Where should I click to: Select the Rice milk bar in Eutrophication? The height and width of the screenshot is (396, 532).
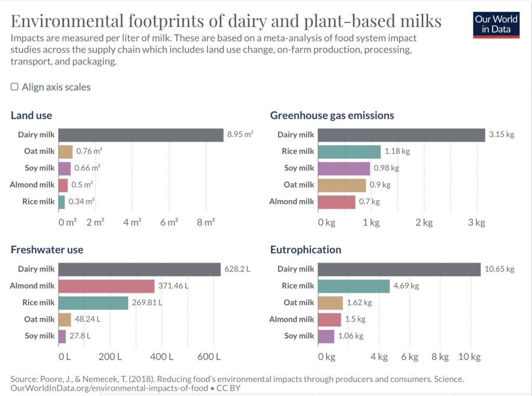point(353,286)
